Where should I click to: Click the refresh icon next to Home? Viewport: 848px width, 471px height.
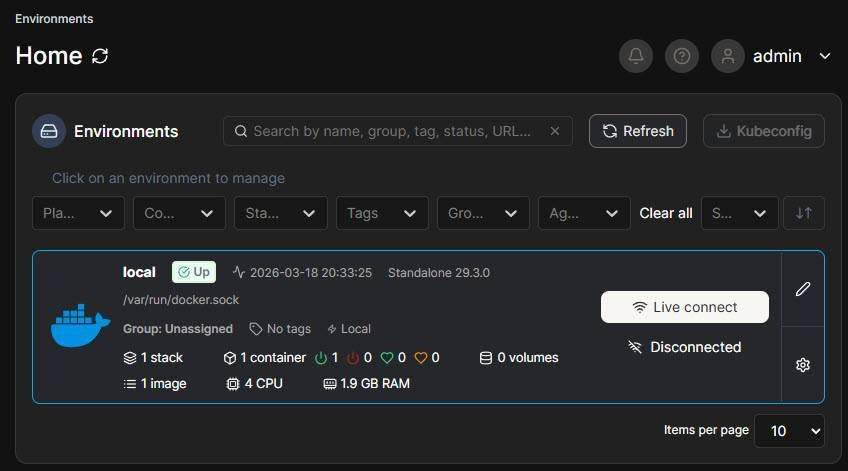click(100, 56)
